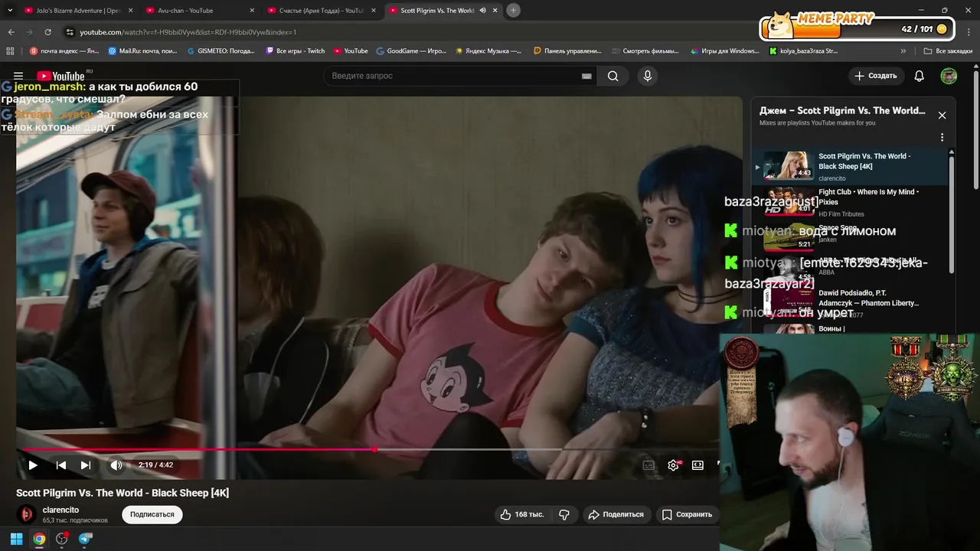Switch player to theater mode
Viewport: 980px width, 551px height.
(697, 465)
